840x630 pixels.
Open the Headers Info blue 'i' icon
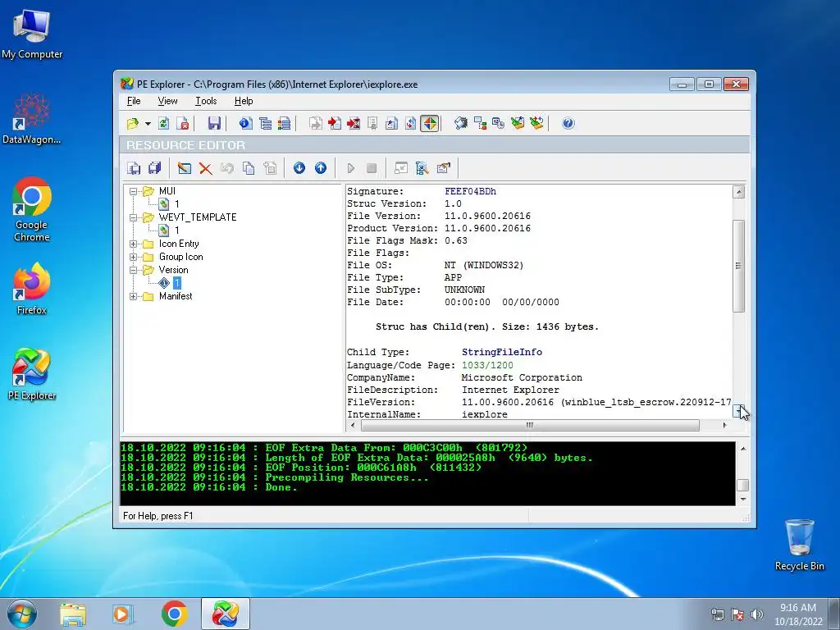[246, 124]
